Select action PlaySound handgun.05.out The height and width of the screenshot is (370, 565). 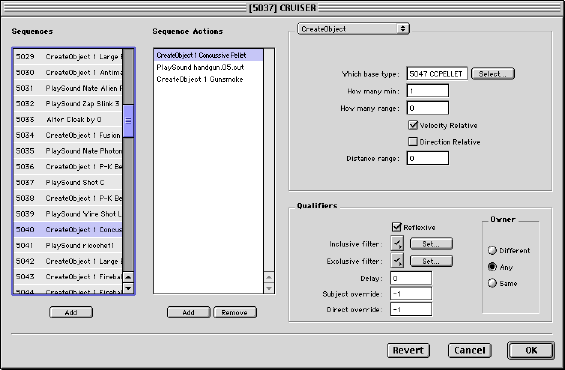pyautogui.click(x=209, y=67)
